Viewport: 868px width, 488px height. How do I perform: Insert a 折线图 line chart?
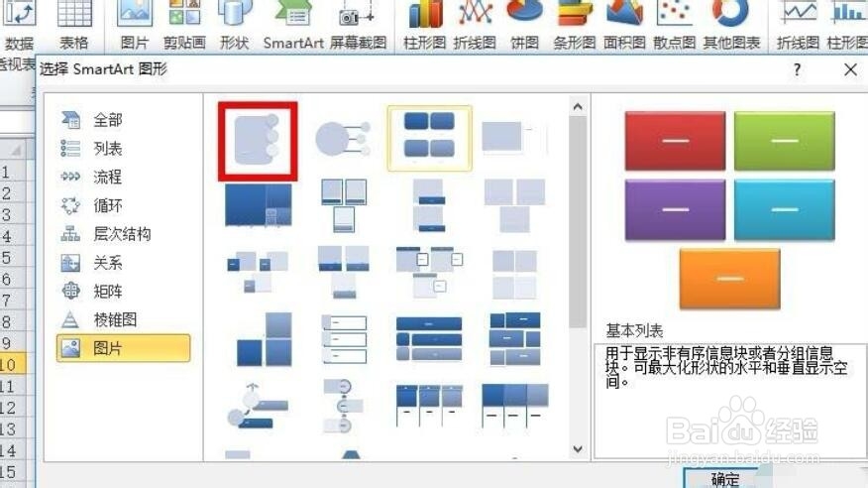click(475, 25)
